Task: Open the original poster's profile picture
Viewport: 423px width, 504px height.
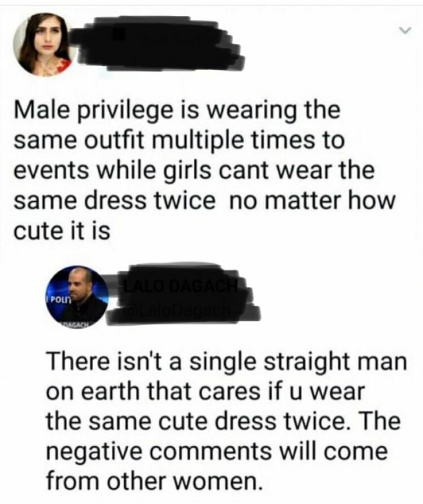Action: pos(42,44)
